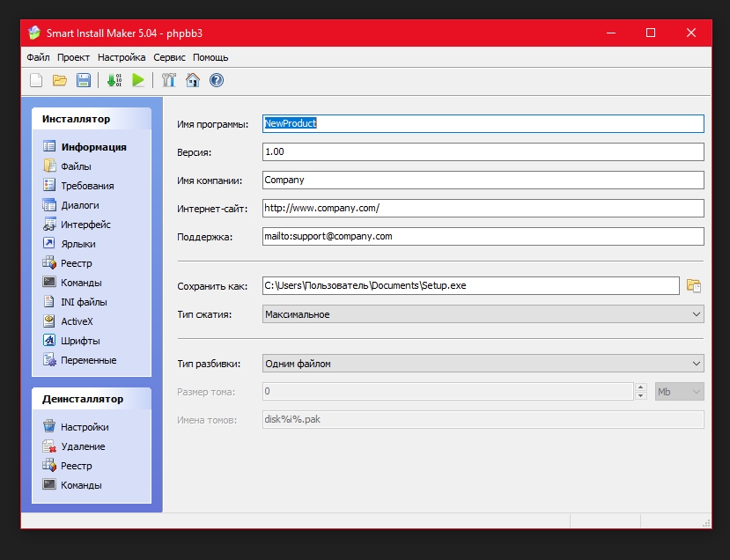This screenshot has width=730, height=560.
Task: Select Файлы in the installer sidebar
Action: (x=76, y=166)
